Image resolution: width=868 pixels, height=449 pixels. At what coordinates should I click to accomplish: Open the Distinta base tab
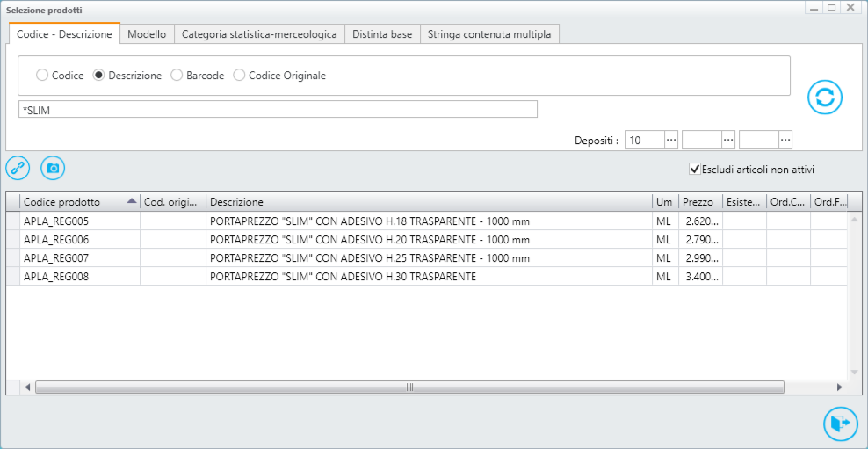(x=382, y=33)
